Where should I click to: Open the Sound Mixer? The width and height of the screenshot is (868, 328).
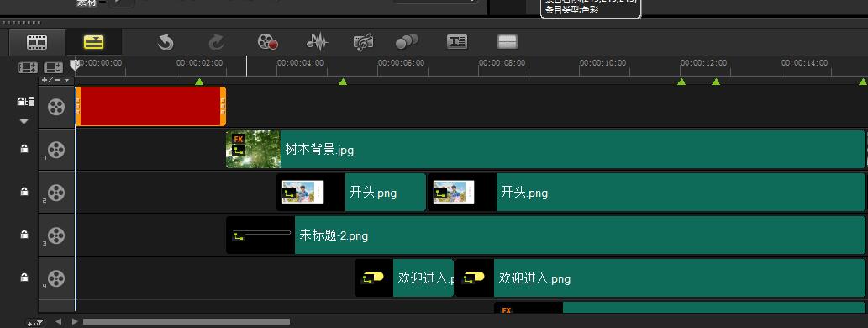(317, 42)
